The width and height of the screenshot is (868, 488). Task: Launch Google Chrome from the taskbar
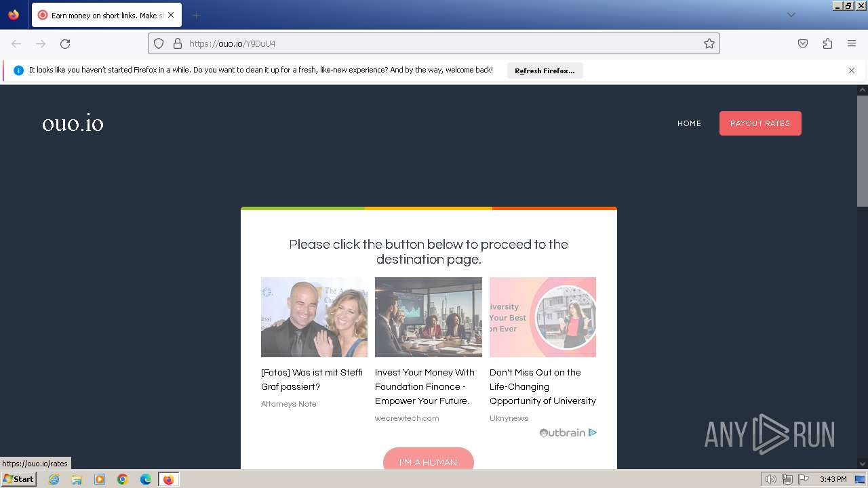click(x=123, y=479)
